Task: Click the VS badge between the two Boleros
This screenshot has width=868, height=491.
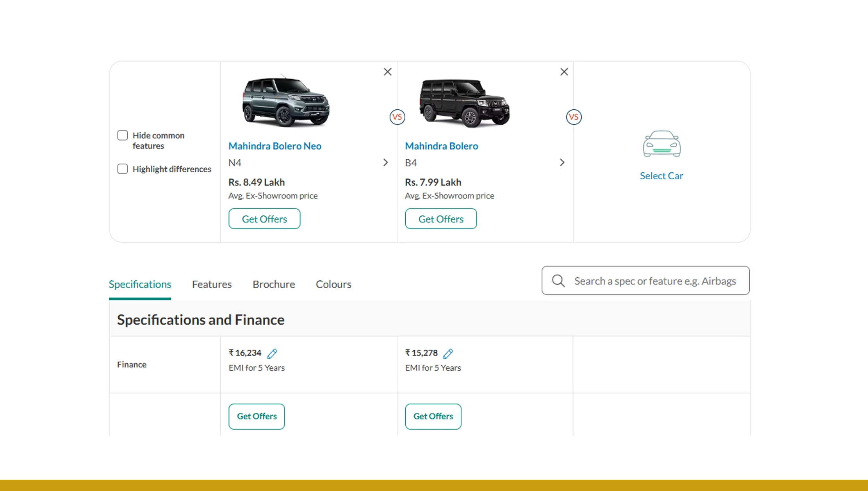Action: (397, 117)
